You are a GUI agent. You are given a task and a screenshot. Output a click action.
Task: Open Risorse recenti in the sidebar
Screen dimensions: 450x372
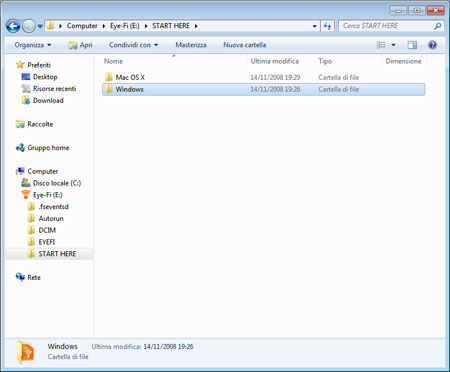tap(54, 89)
